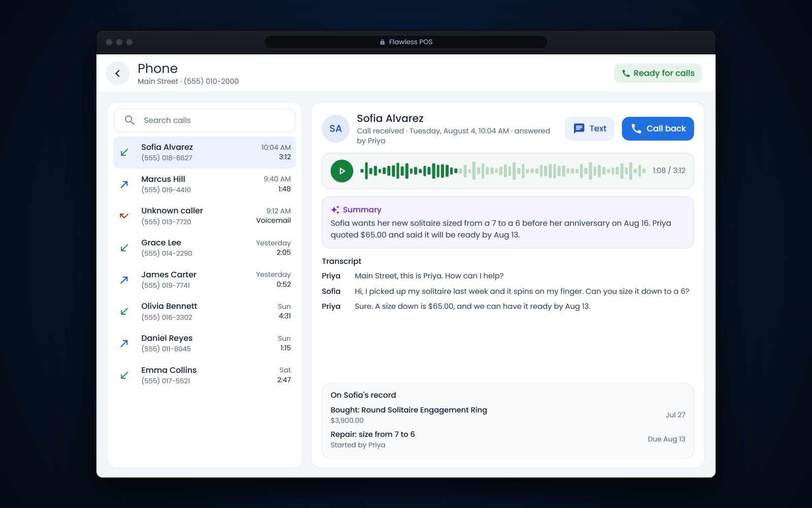Select Grace Lee in the call list
812x508 pixels.
[205, 248]
